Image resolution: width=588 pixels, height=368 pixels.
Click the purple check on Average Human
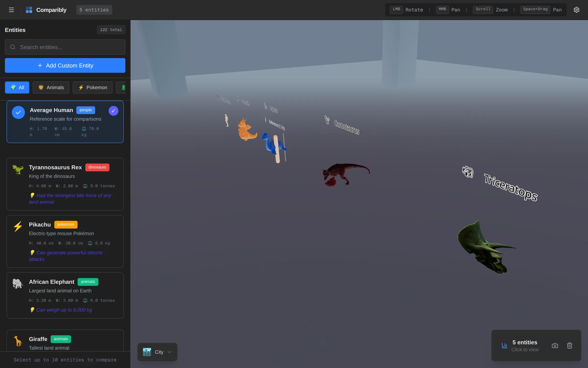pyautogui.click(x=113, y=111)
